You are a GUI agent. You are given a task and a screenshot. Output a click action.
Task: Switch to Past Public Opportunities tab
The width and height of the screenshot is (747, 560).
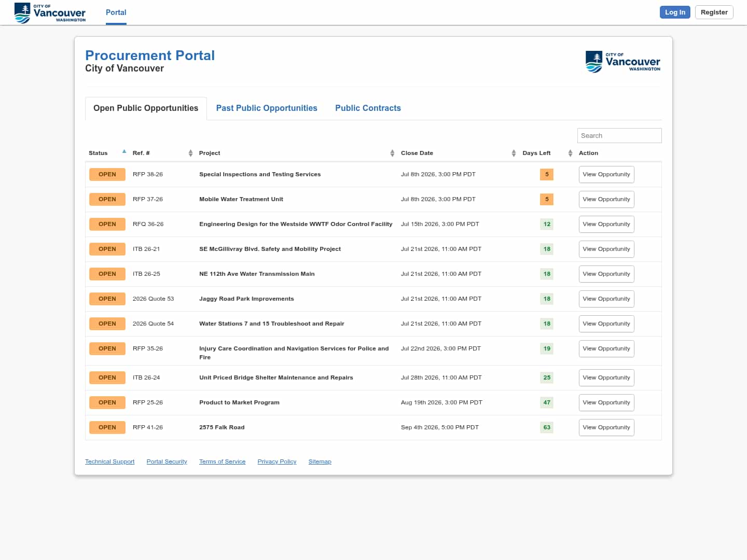tap(267, 108)
